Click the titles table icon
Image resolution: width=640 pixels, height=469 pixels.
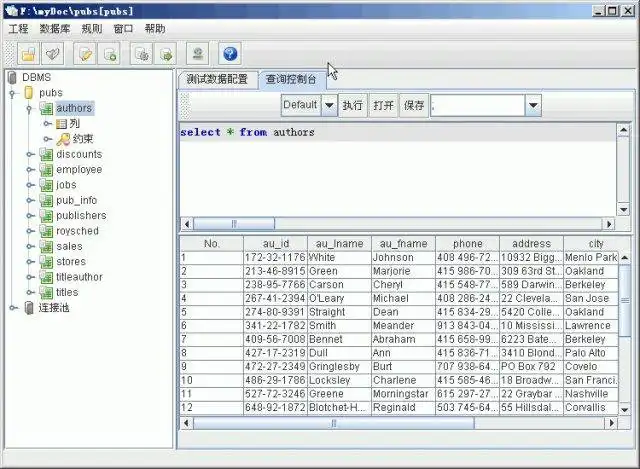[46, 292]
